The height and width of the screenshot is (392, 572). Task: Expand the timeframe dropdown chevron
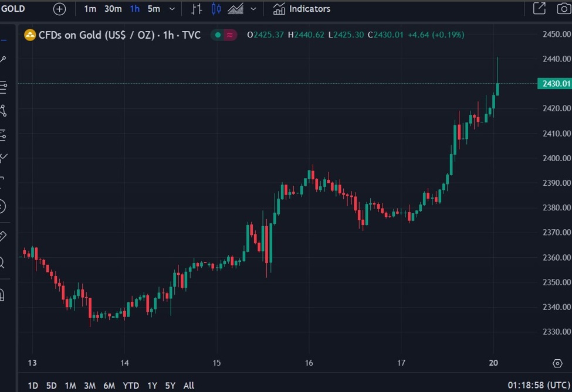pyautogui.click(x=171, y=9)
